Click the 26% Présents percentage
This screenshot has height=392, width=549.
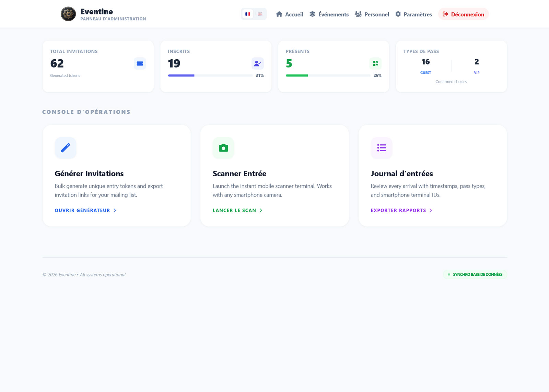(x=377, y=75)
